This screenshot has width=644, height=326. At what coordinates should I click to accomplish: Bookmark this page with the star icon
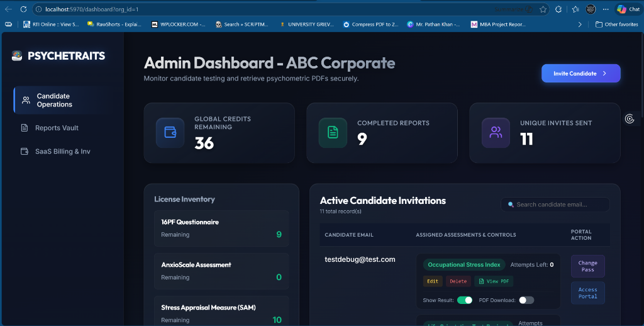543,9
